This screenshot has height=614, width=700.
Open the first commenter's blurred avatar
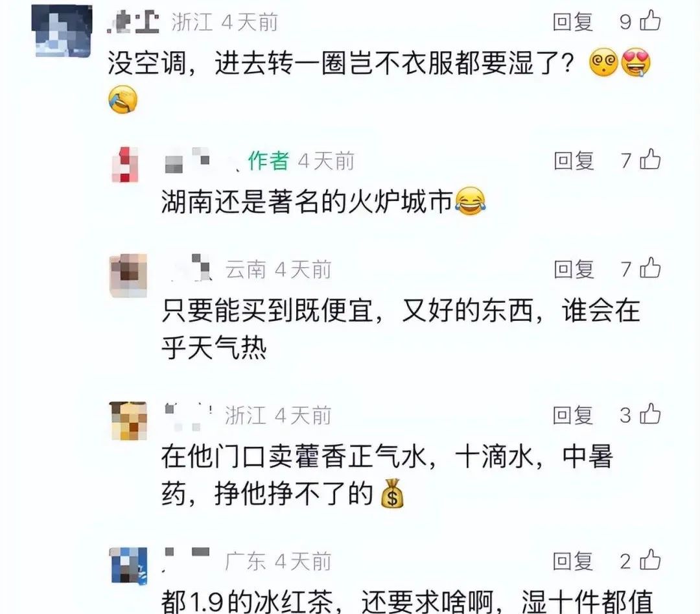(62, 30)
